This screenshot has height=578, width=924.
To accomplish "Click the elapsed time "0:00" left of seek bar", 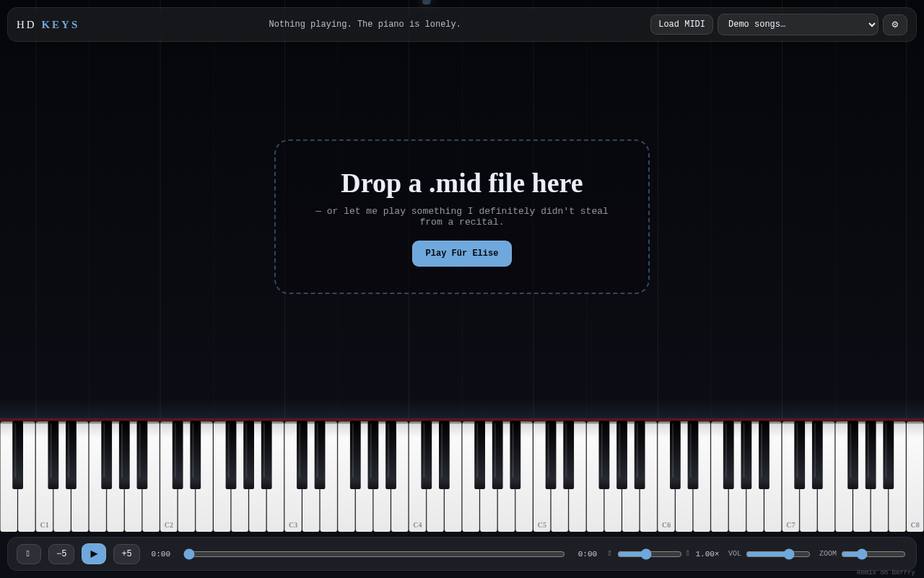I will (x=161, y=554).
